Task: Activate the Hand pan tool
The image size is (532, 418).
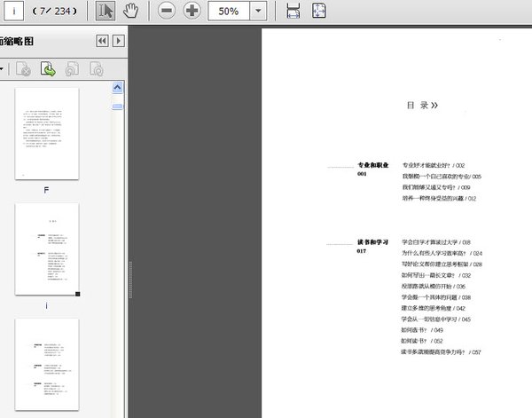Action: point(131,11)
